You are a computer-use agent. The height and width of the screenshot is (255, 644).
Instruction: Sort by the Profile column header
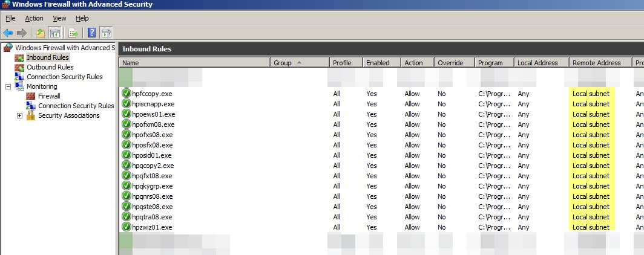tap(346, 63)
